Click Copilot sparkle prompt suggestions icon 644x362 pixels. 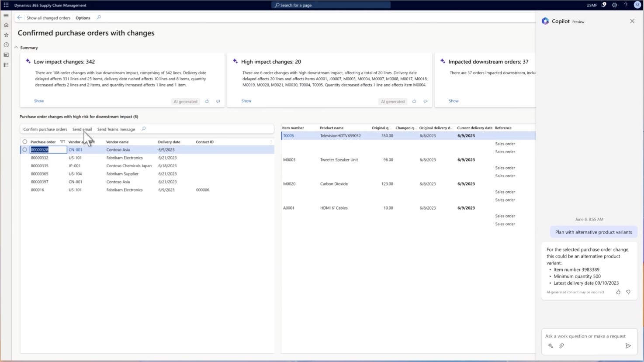click(x=551, y=346)
